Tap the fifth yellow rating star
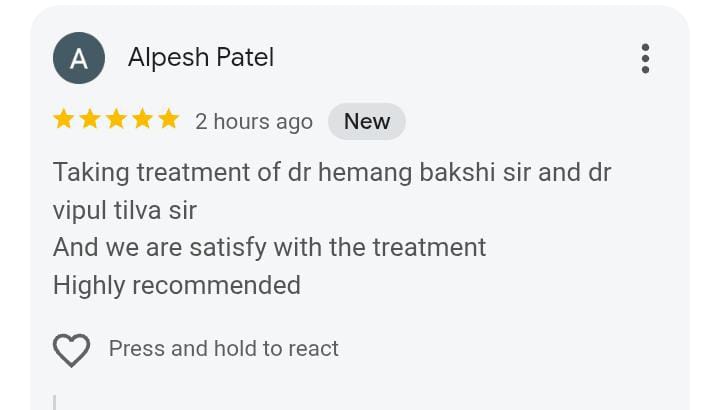This screenshot has height=410, width=720. point(168,120)
